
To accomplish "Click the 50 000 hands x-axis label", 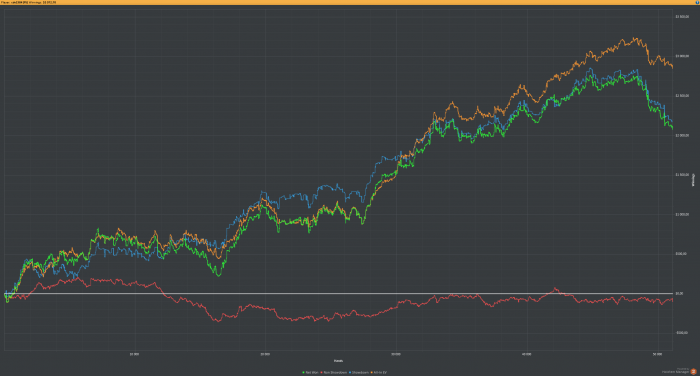I will coord(657,355).
